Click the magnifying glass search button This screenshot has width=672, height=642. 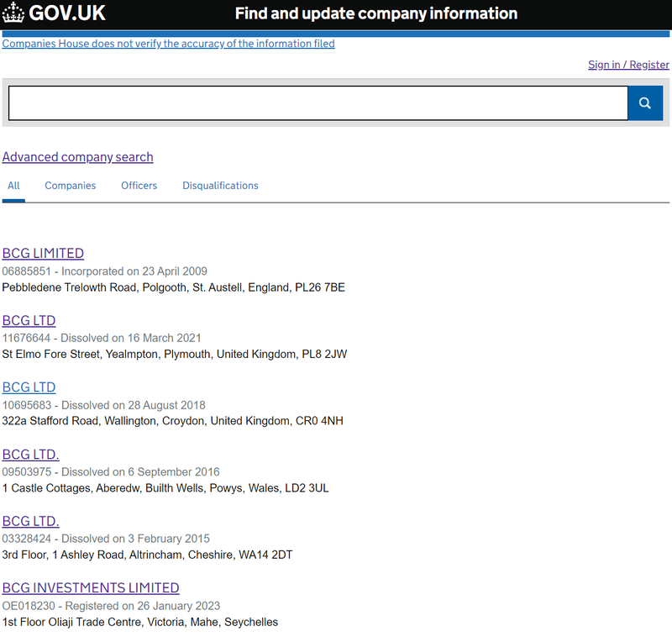645,103
